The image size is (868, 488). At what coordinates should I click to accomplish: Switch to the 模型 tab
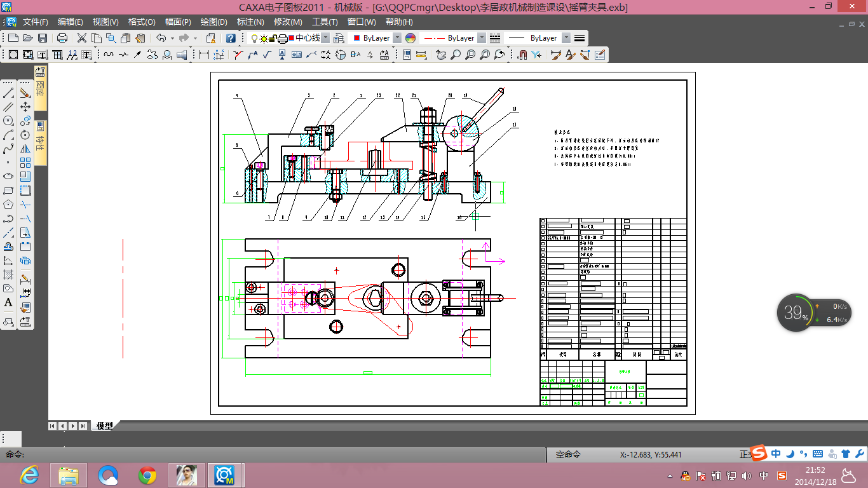(104, 426)
